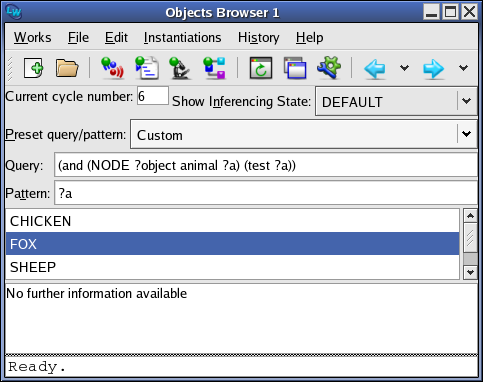Click the editor document toolbar icon
Image resolution: width=483 pixels, height=382 pixels.
(x=147, y=68)
